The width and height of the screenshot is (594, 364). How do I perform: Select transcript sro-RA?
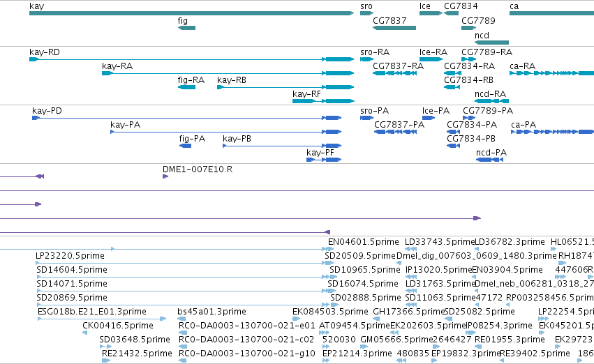pyautogui.click(x=366, y=59)
